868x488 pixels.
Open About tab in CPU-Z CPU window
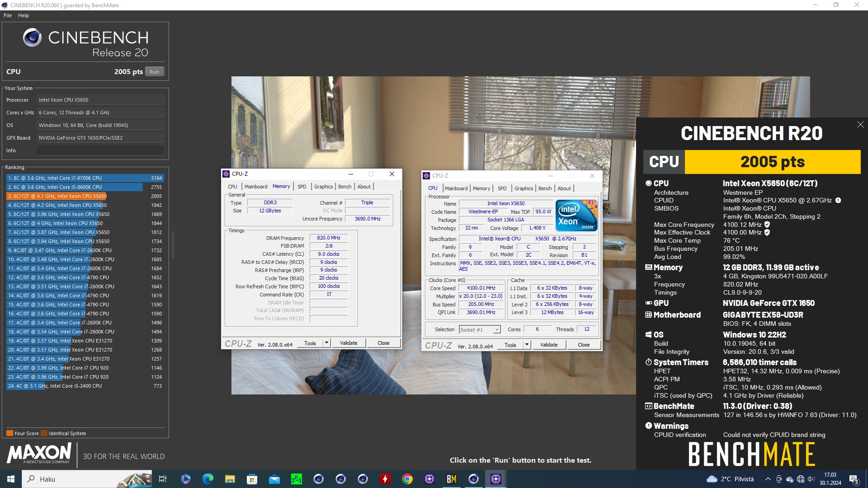click(x=564, y=188)
